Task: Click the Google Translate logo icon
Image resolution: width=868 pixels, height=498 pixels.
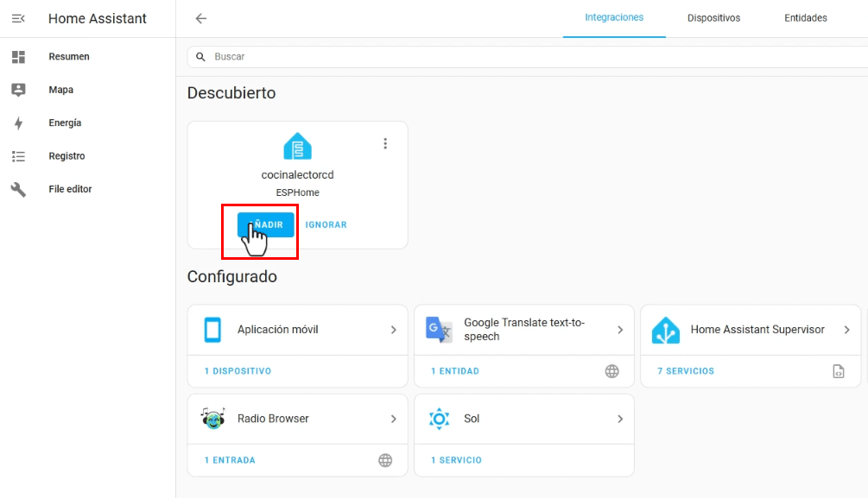Action: [x=439, y=330]
